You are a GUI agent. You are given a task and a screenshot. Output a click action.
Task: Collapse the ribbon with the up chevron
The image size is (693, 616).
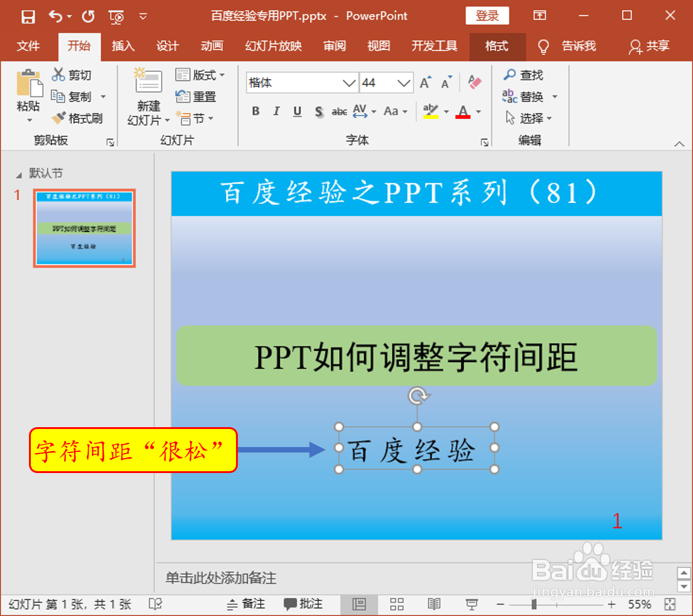pos(679,144)
